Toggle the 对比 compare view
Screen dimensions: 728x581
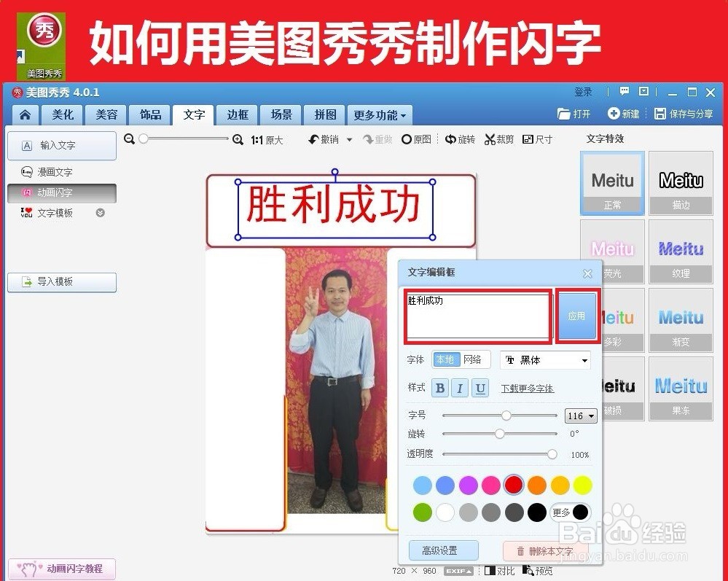499,571
